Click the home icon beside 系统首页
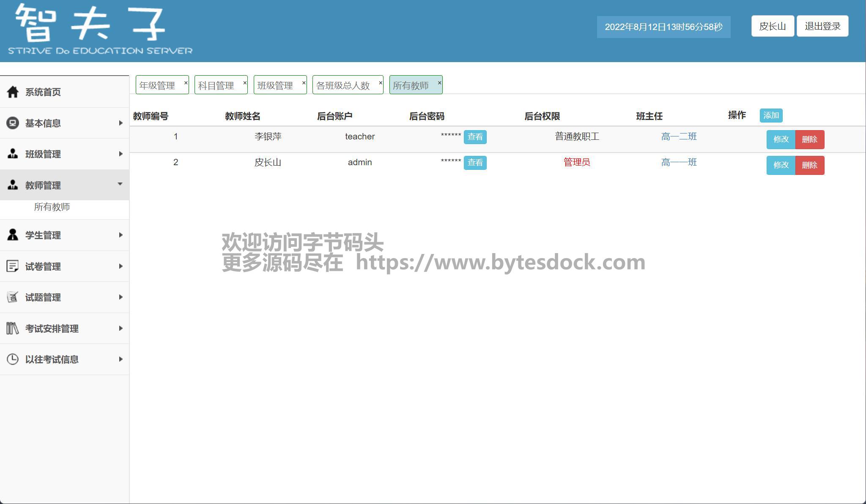The width and height of the screenshot is (866, 504). pyautogui.click(x=13, y=92)
